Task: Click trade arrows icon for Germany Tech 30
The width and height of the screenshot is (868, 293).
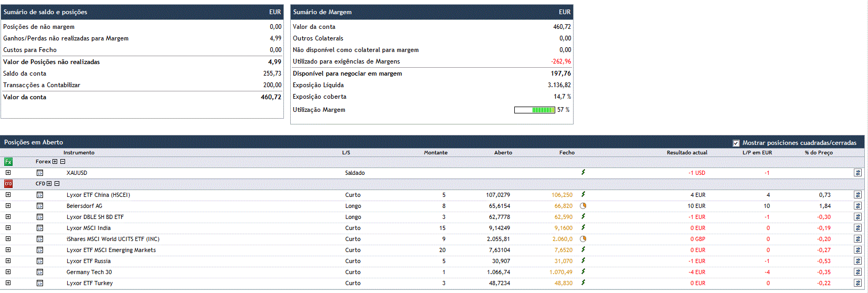Action: click(858, 272)
